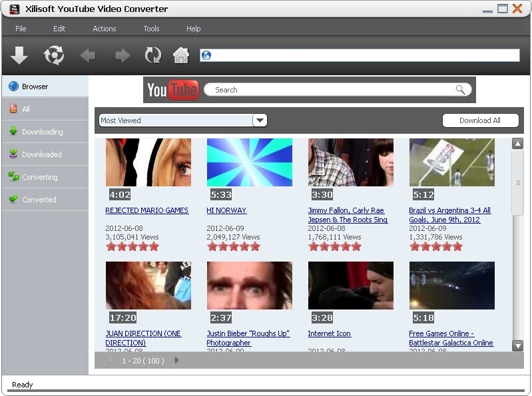Click the download arrow toolbar icon

pyautogui.click(x=19, y=55)
